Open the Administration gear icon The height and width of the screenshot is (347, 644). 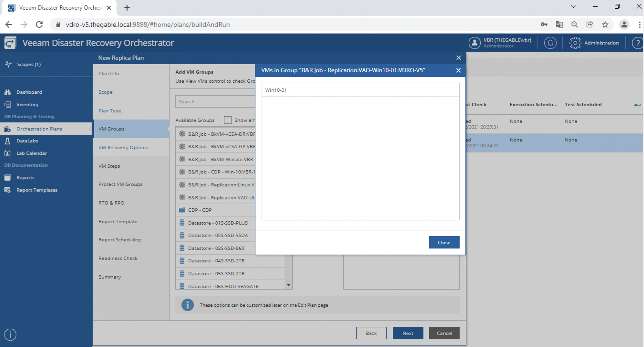(x=575, y=43)
